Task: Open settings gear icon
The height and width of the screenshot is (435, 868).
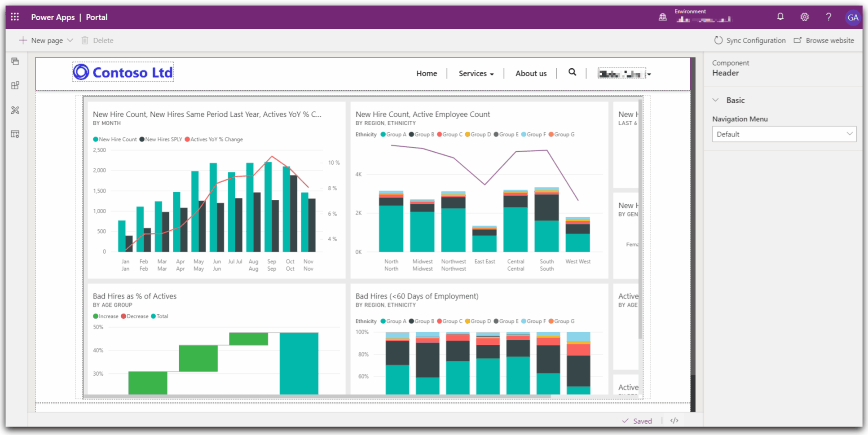Action: point(804,17)
